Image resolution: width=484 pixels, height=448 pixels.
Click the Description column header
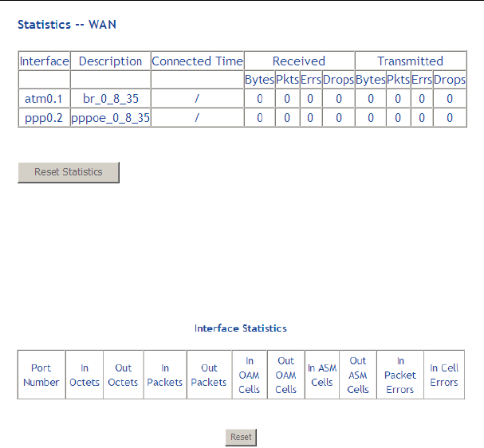111,61
